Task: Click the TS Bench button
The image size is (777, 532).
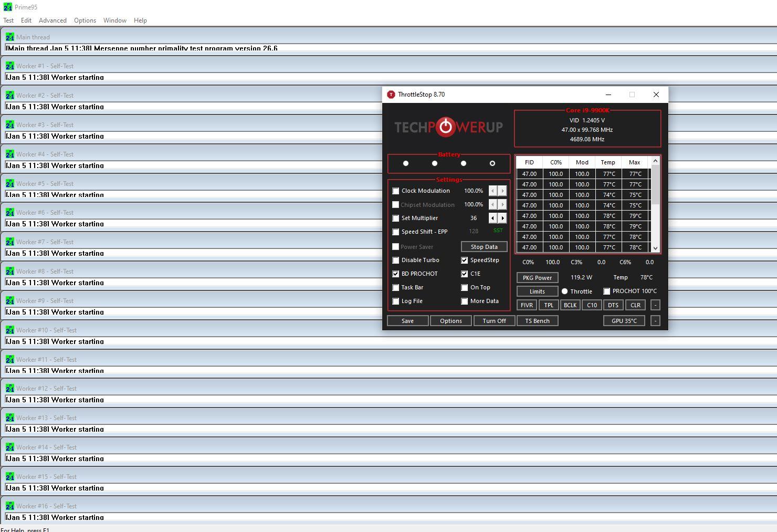Action: pos(537,321)
